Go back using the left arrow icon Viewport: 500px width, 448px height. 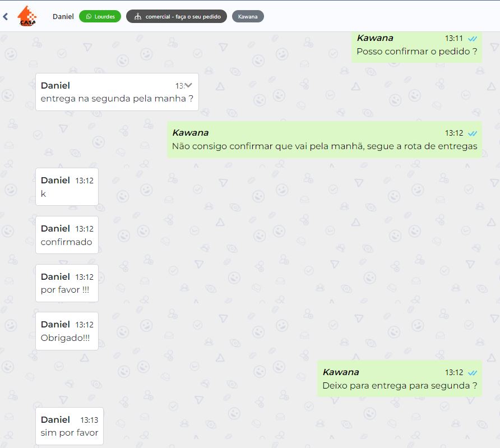coord(6,17)
